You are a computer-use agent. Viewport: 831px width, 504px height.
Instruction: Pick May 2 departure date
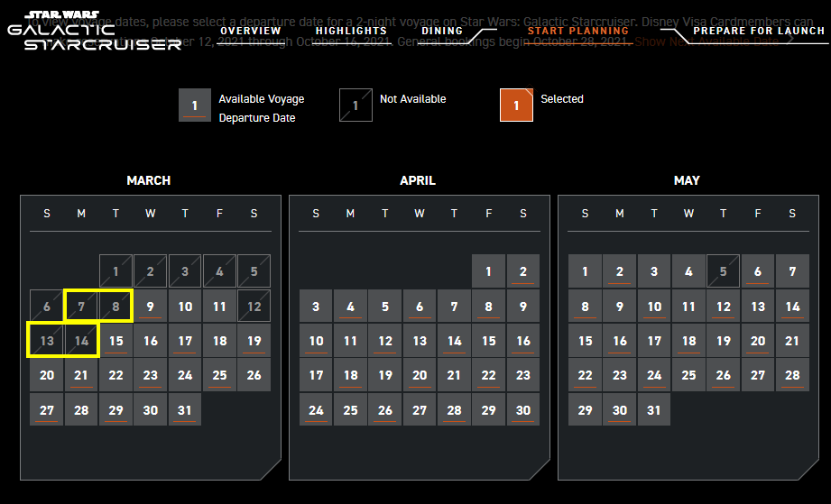620,271
